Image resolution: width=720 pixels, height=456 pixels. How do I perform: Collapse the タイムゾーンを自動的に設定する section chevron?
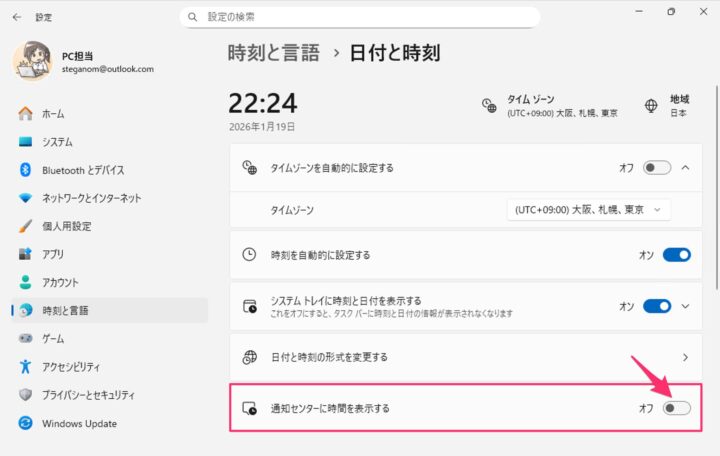tap(685, 167)
